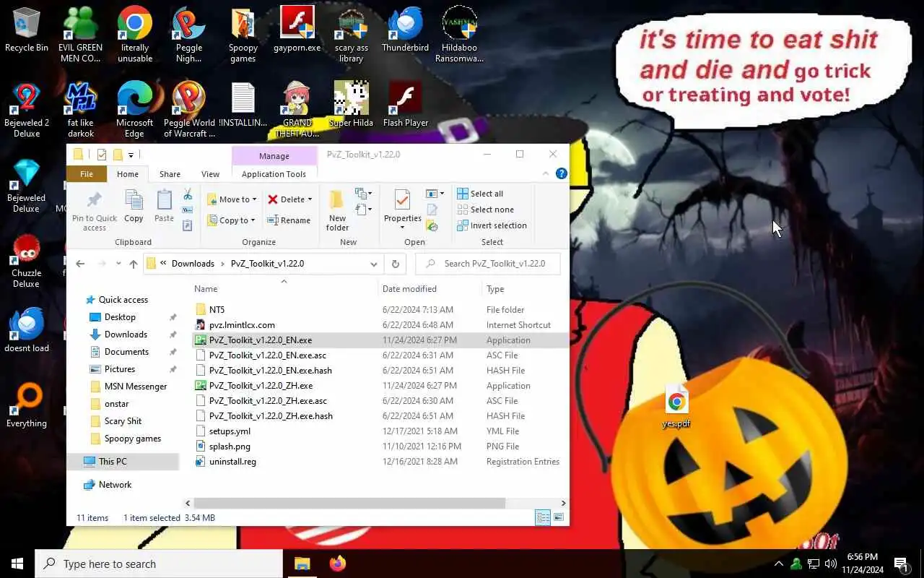Switch to Large icons view in status bar
The width and height of the screenshot is (924, 578).
pyautogui.click(x=558, y=517)
